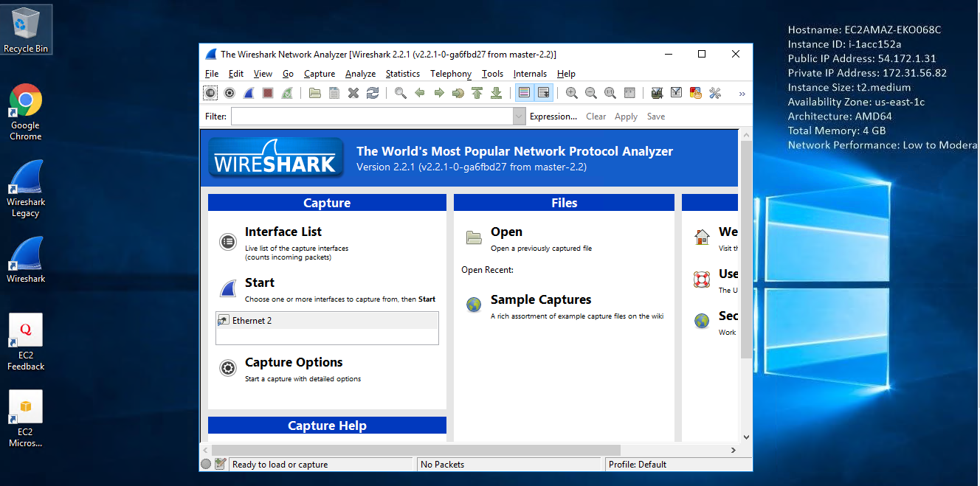This screenshot has width=980, height=486.
Task: Open the Profile: Default selector in status bar
Action: pyautogui.click(x=638, y=465)
